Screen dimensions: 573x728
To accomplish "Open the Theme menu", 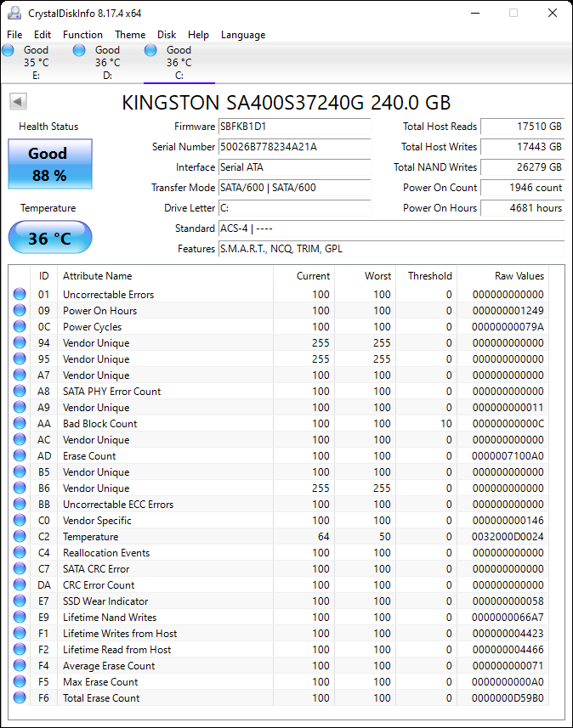I will 130,35.
